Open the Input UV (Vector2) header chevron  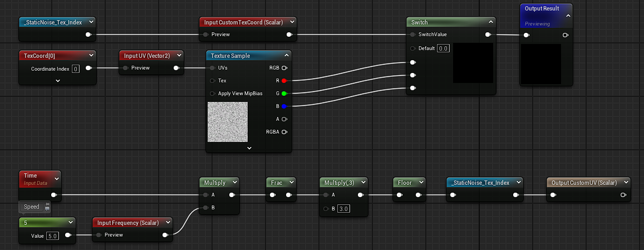(x=178, y=56)
